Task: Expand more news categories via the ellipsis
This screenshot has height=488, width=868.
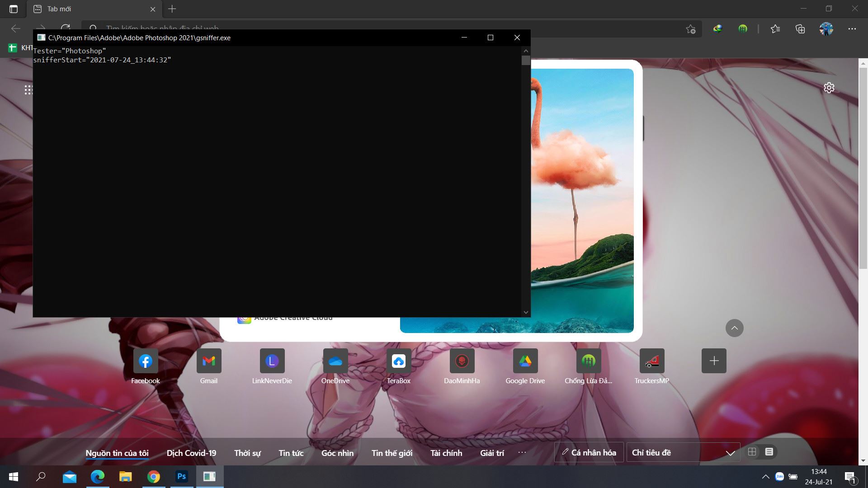Action: tap(522, 453)
